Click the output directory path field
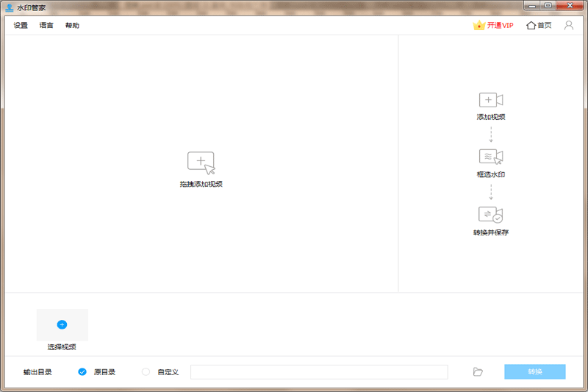The height and width of the screenshot is (392, 588). (x=318, y=372)
